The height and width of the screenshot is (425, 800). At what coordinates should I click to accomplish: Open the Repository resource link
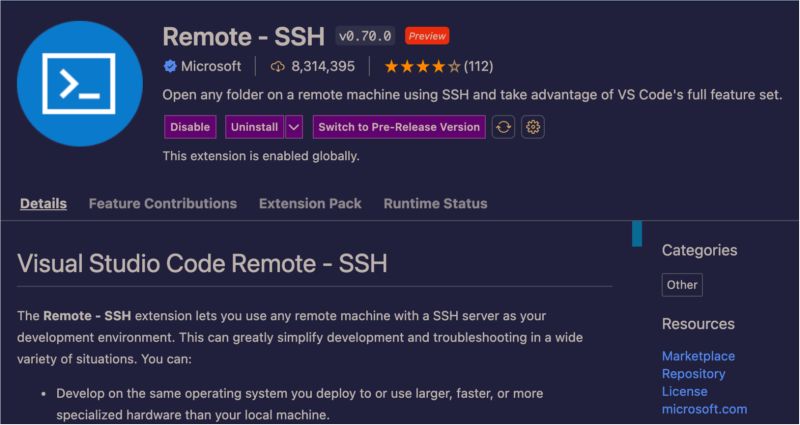point(693,374)
